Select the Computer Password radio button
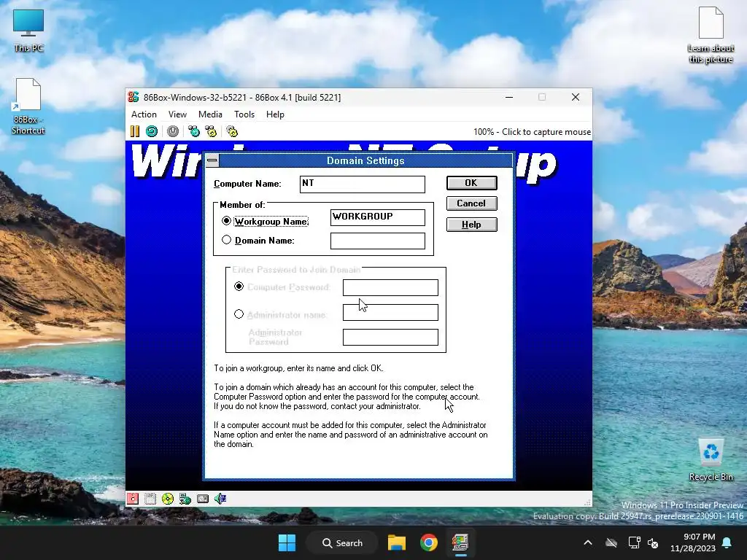 click(239, 286)
